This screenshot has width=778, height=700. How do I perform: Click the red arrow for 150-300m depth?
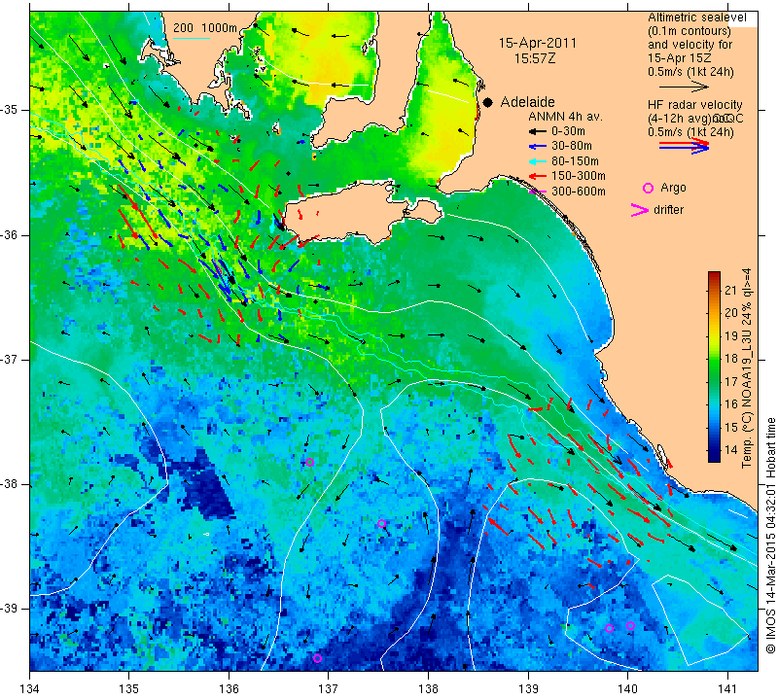(x=538, y=176)
